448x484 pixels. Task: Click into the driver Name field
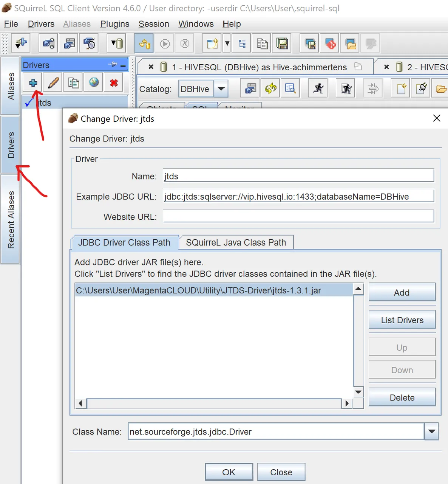click(x=298, y=176)
